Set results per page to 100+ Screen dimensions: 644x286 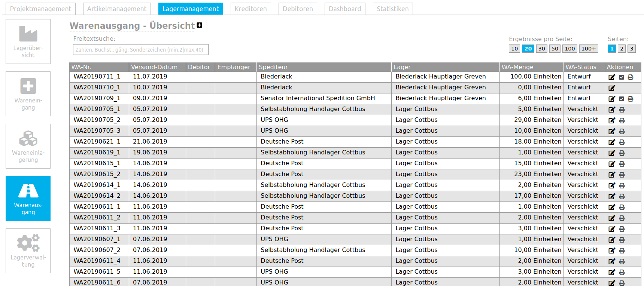click(589, 49)
